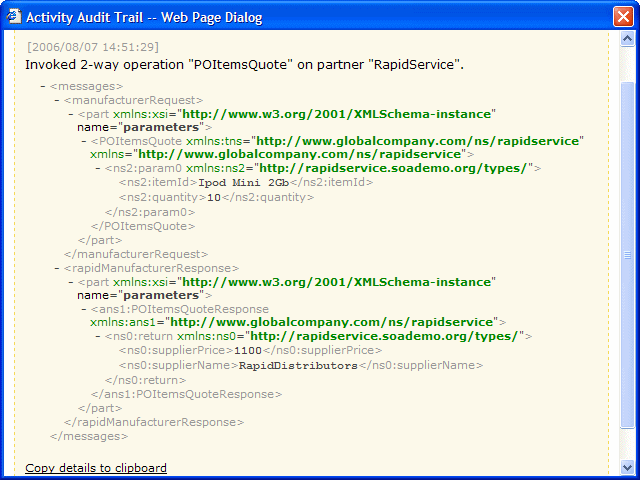Screen dimensions: 640x480
Task: Click the vertical scrollbar thumb
Action: [627, 255]
